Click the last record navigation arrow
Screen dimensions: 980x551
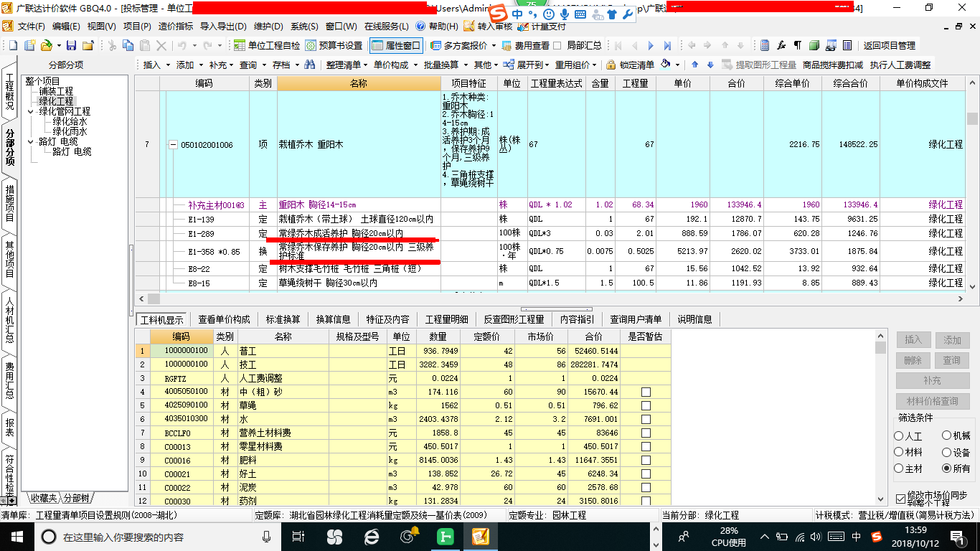tap(667, 45)
